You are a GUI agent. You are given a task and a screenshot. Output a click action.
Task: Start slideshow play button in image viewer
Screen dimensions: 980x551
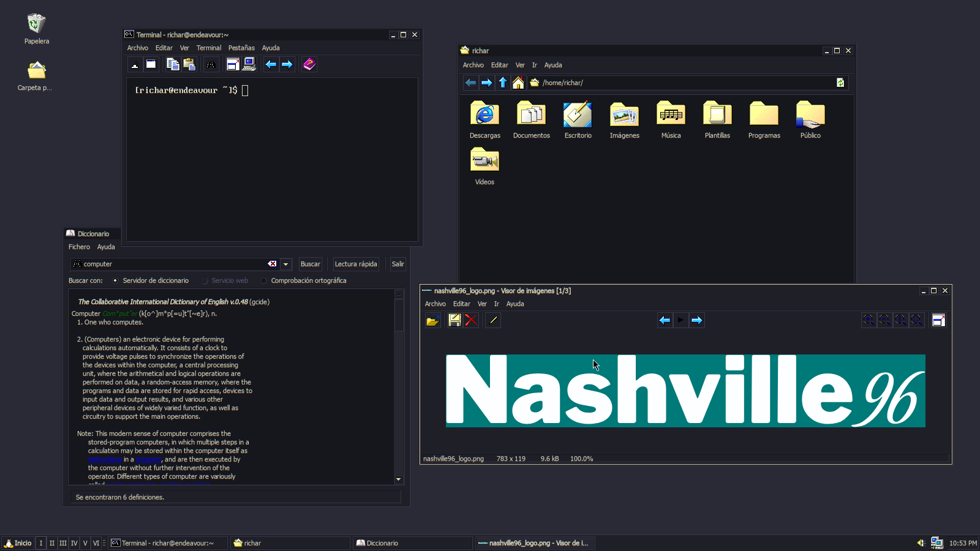[x=680, y=320]
